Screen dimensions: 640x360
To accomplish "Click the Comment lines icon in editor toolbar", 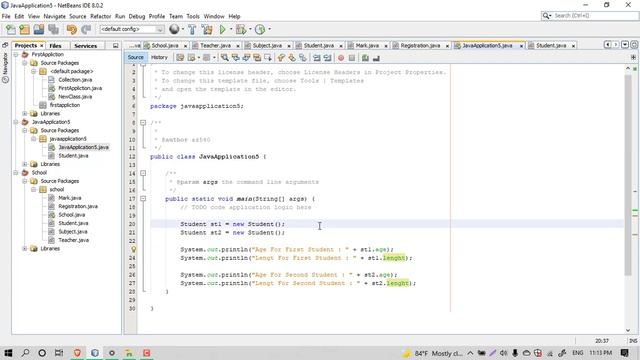I will (365, 58).
